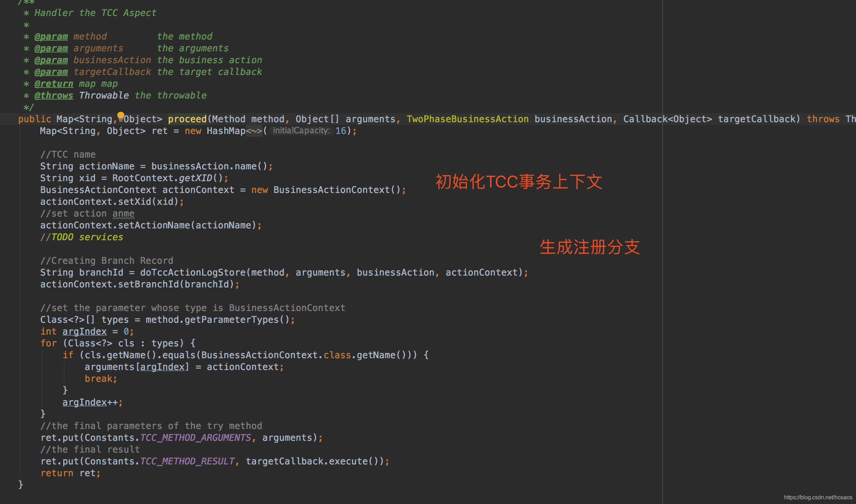Click the //TCC name comment
The width and height of the screenshot is (856, 504).
point(68,154)
